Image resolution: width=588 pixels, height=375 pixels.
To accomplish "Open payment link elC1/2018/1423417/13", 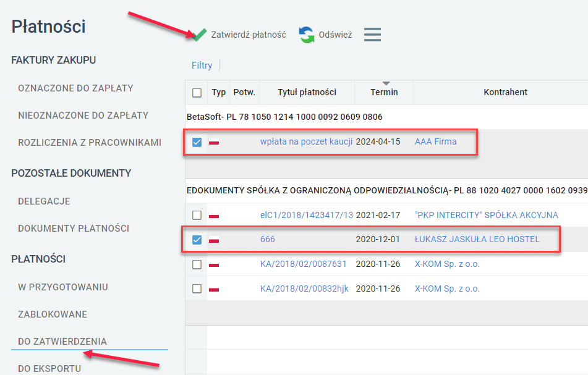I will click(x=307, y=215).
